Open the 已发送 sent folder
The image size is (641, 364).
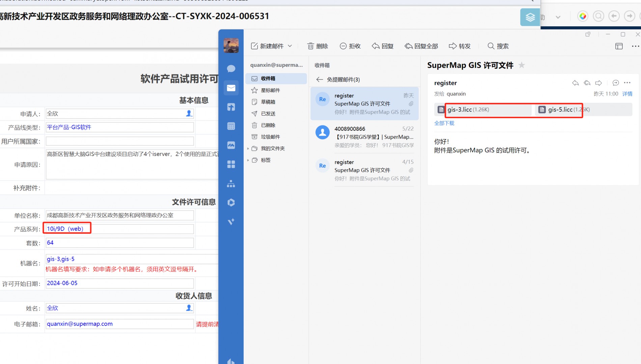[276, 114]
